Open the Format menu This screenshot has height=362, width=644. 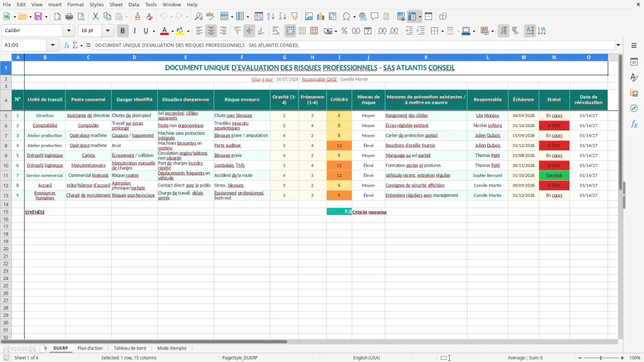click(x=75, y=4)
